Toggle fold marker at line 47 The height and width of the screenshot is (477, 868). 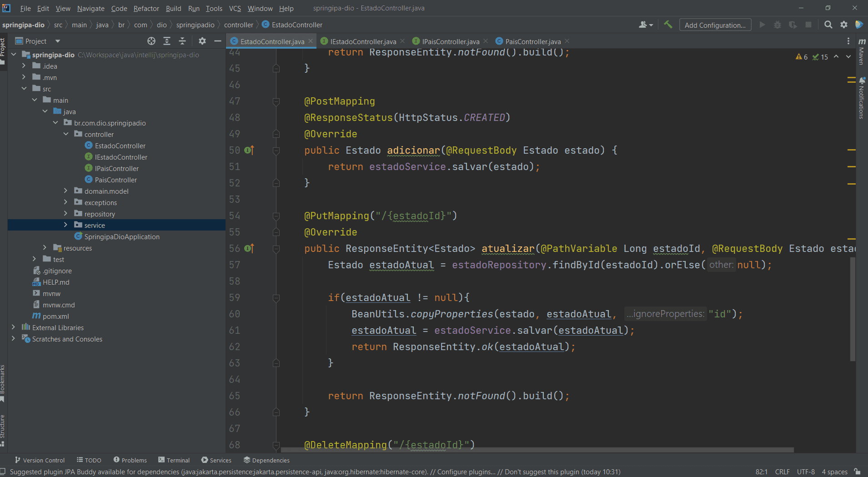click(276, 101)
